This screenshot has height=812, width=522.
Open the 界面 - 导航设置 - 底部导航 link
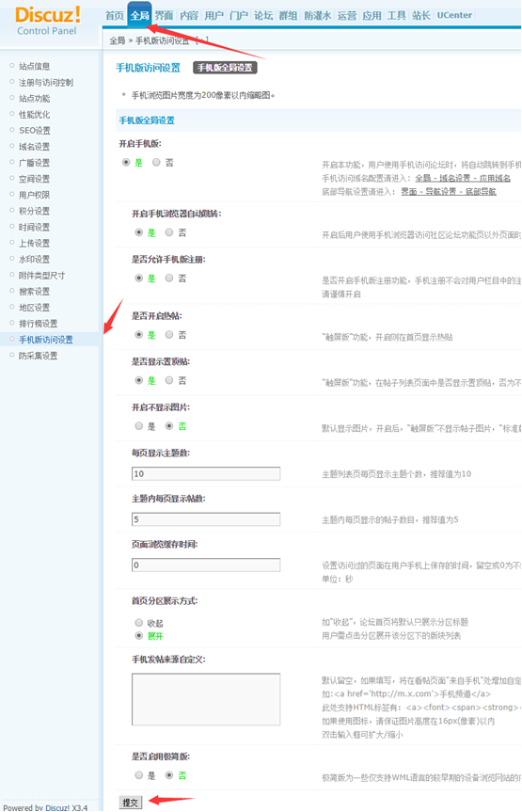449,192
